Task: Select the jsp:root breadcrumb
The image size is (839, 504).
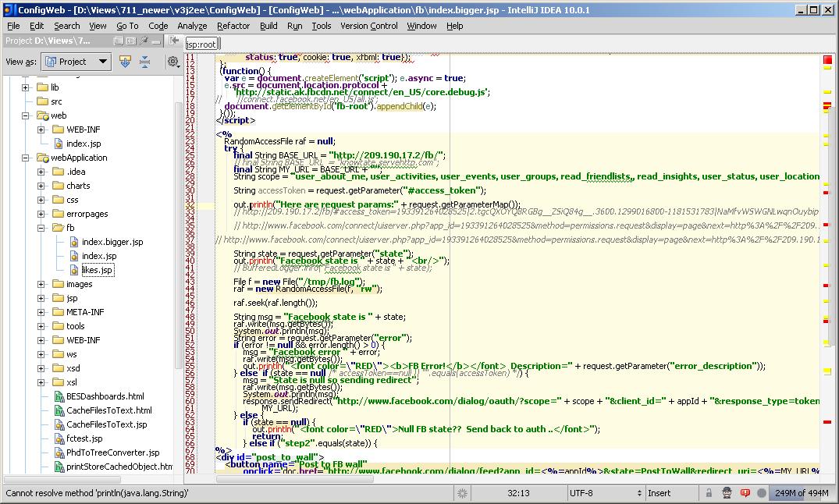Action: coord(201,44)
